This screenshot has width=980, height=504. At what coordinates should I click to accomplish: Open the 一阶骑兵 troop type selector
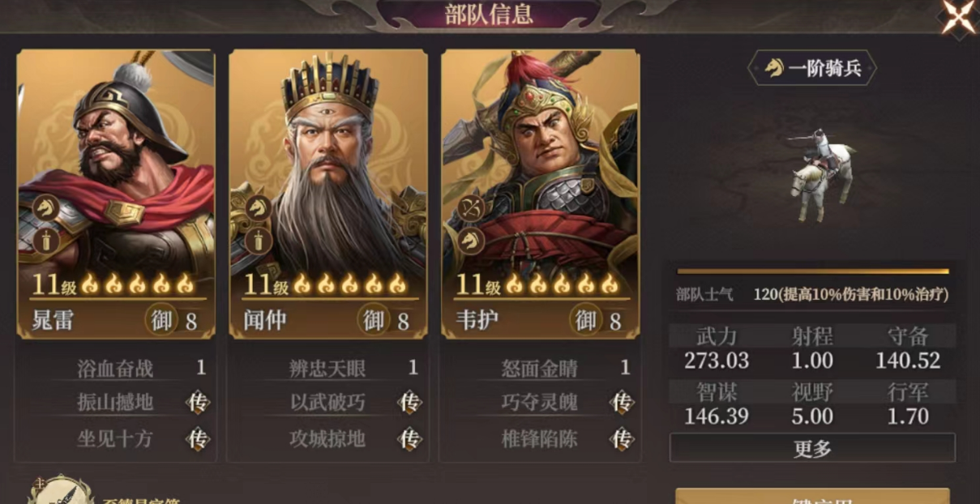[x=811, y=68]
